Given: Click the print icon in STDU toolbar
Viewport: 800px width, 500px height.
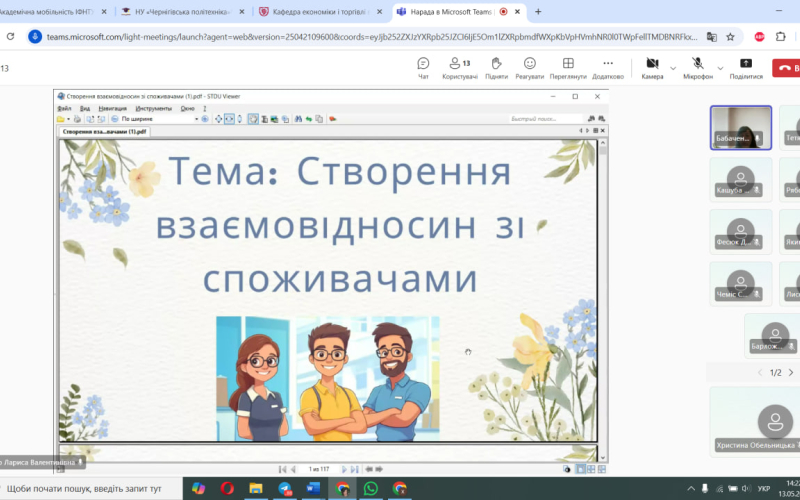Looking at the screenshot, I should point(77,119).
